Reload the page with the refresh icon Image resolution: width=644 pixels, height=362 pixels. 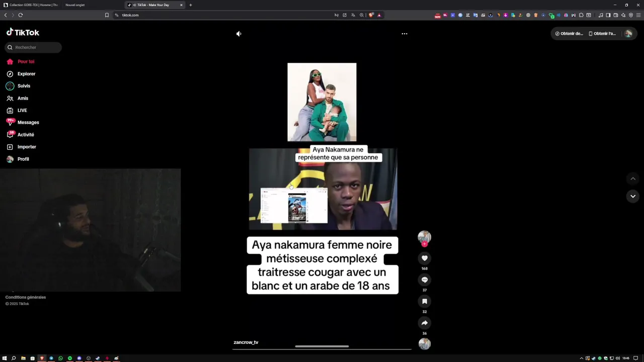coord(21,15)
